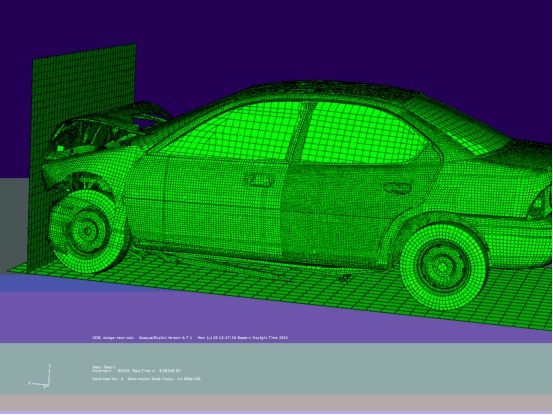Click the ODB file name title text
553x415 pixels.
pos(113,337)
